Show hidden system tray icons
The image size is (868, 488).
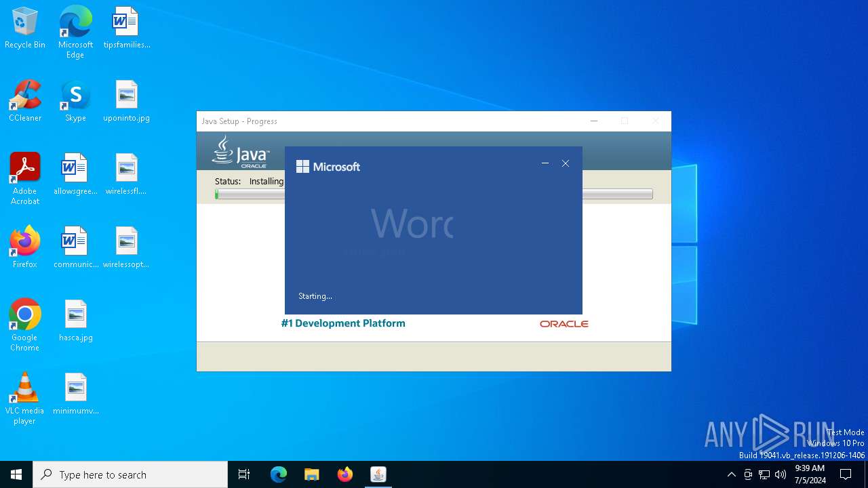tap(731, 474)
